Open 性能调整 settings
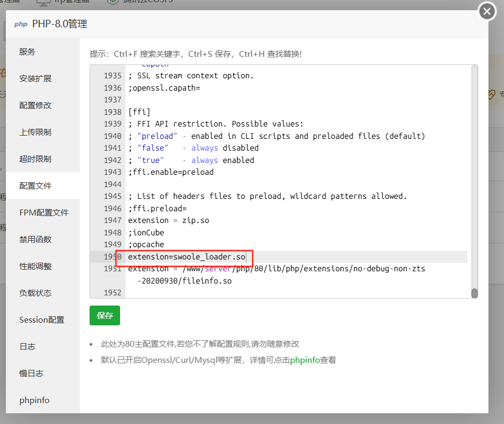Viewport: 504px width, 424px height. (x=35, y=266)
